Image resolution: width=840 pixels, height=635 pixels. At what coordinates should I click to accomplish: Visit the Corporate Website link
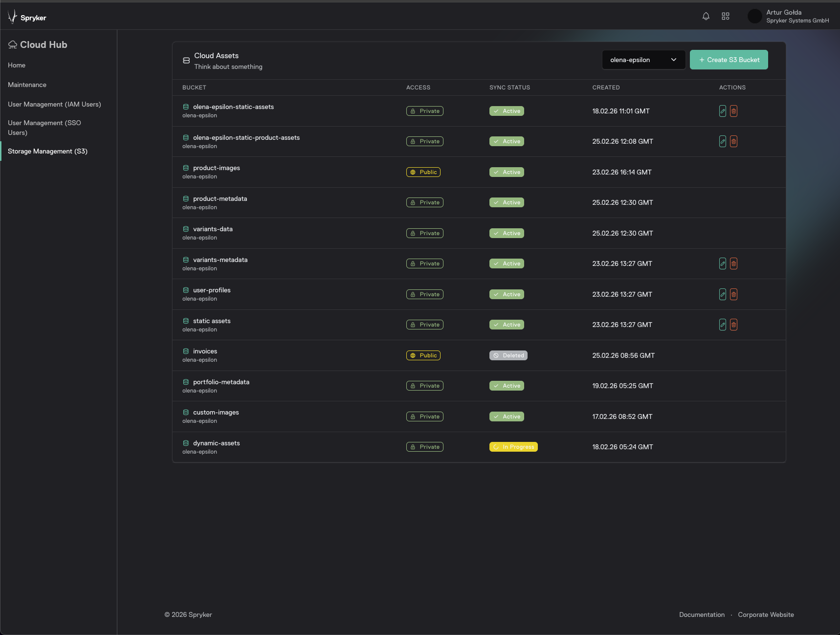coord(766,614)
